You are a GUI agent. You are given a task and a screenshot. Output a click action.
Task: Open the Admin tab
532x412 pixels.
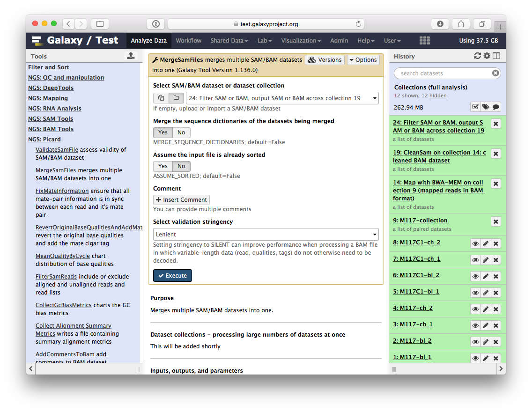(x=339, y=40)
